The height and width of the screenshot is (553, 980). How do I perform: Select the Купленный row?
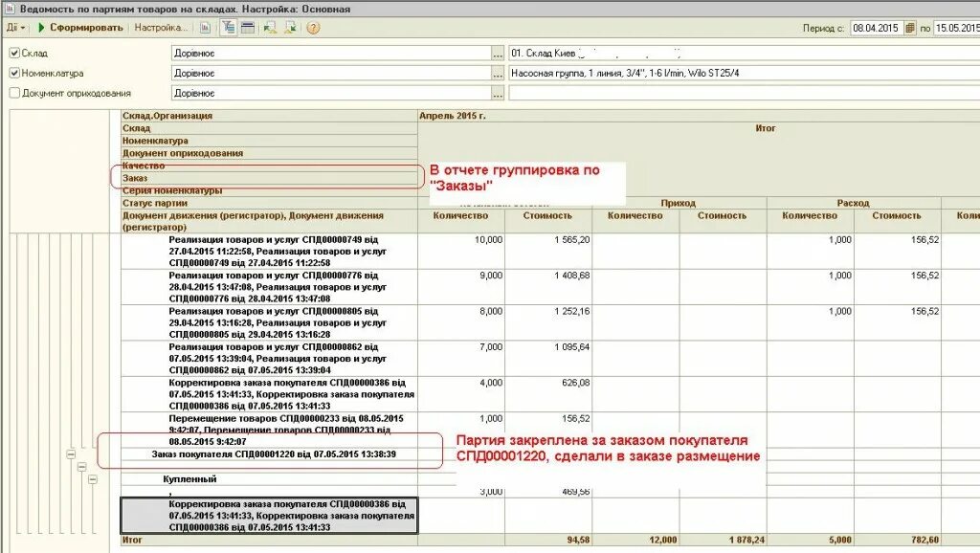(x=269, y=479)
